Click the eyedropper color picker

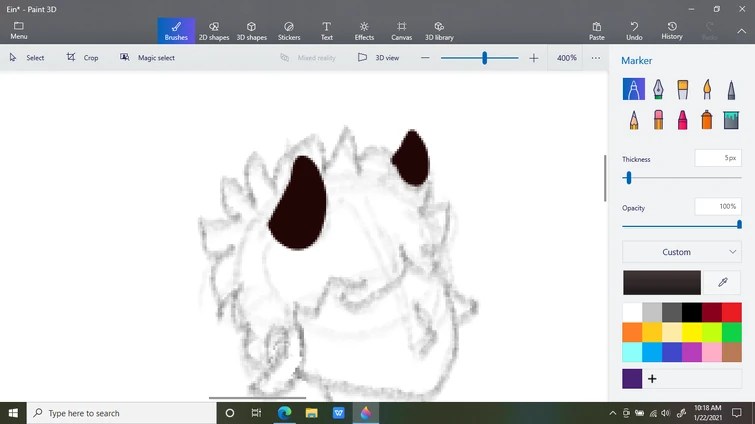722,283
